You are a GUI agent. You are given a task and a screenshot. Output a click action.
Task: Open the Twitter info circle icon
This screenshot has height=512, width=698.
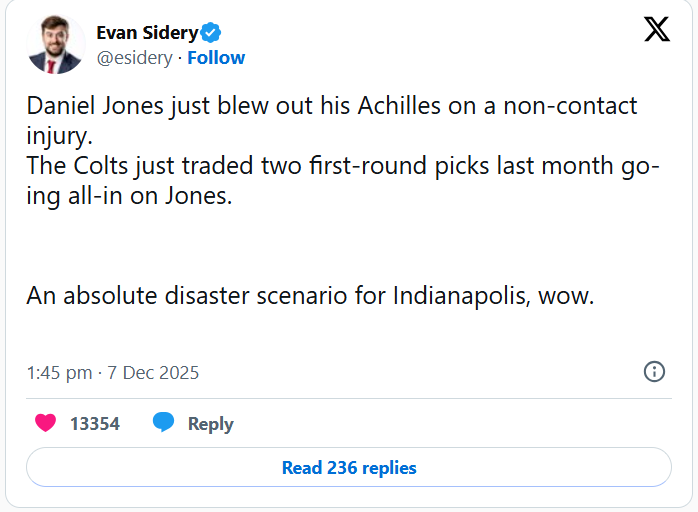[x=654, y=372]
